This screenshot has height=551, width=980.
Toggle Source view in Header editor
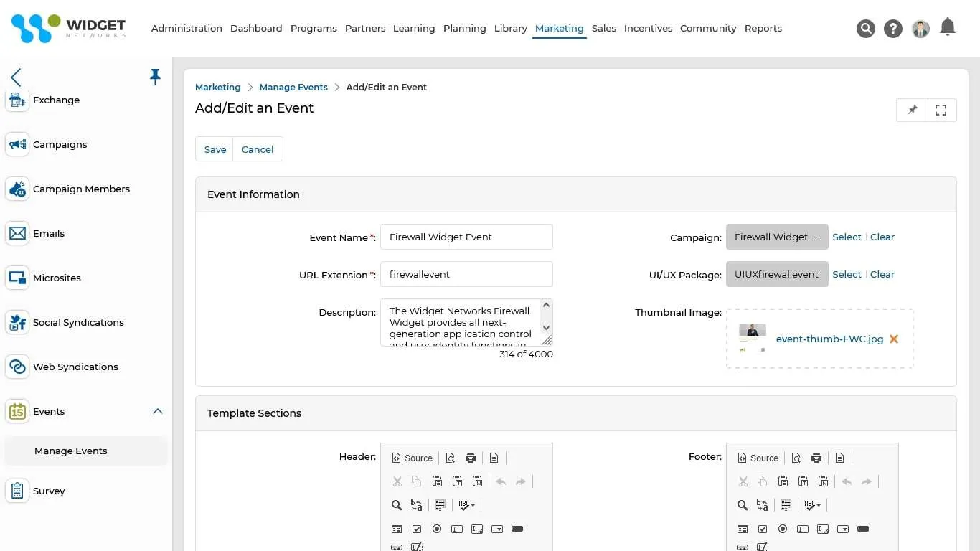[x=413, y=458]
